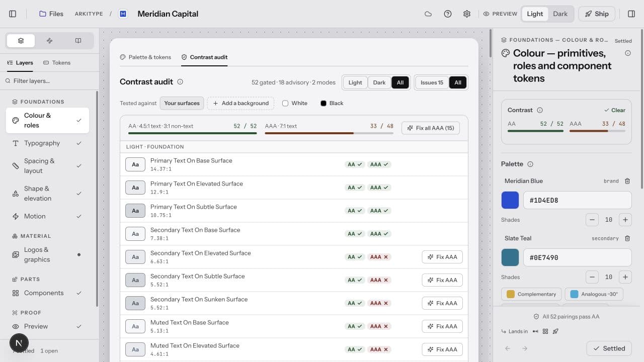Switch theme preview to Light

pyautogui.click(x=535, y=14)
